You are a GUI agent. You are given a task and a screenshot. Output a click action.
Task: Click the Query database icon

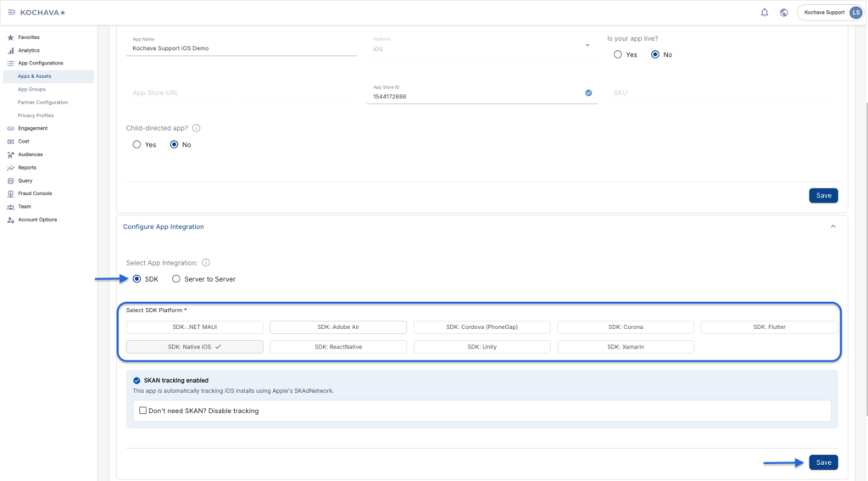click(x=10, y=181)
